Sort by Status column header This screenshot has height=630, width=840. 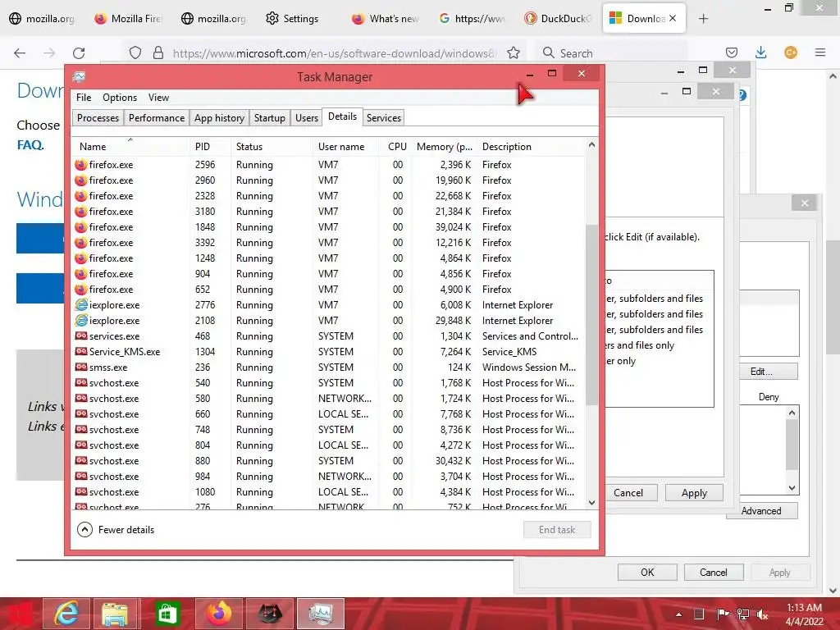(x=272, y=146)
